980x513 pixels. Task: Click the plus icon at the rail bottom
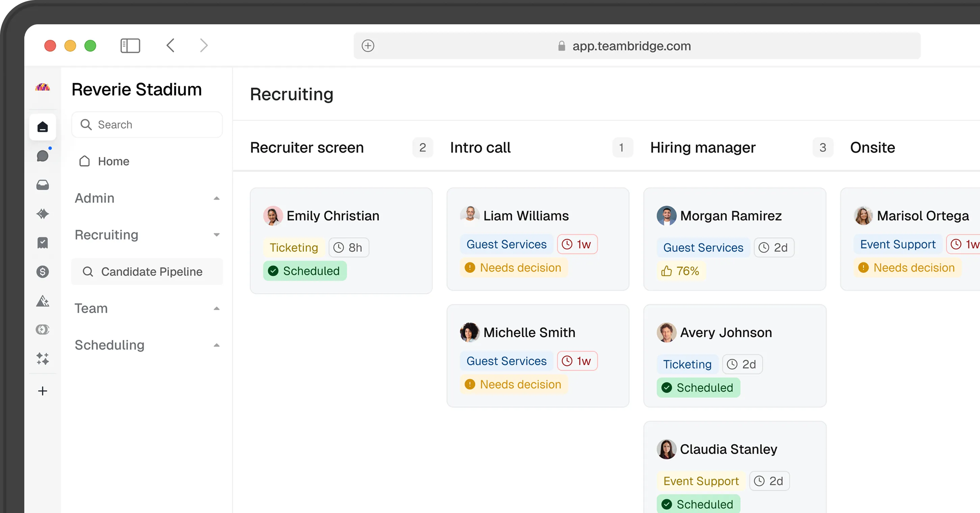pos(43,391)
